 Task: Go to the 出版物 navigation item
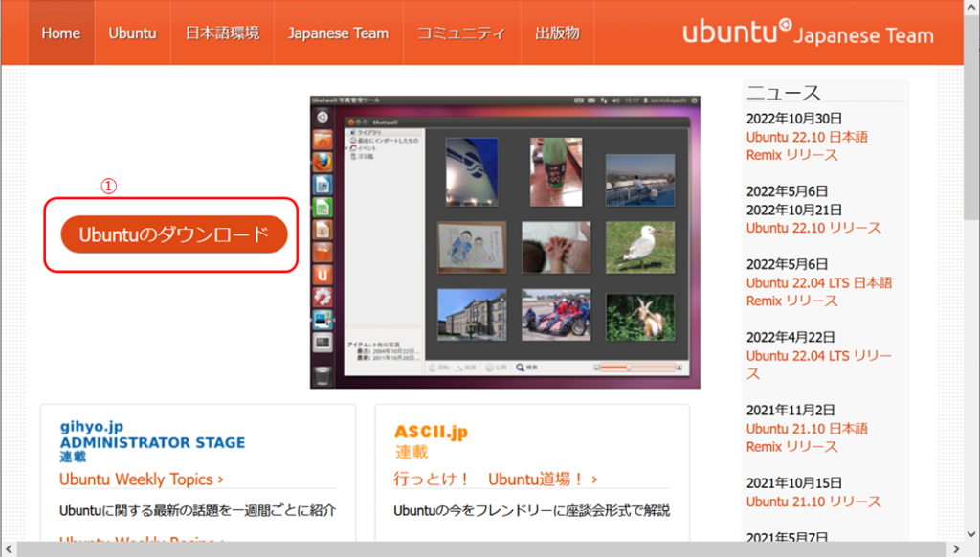pos(557,33)
